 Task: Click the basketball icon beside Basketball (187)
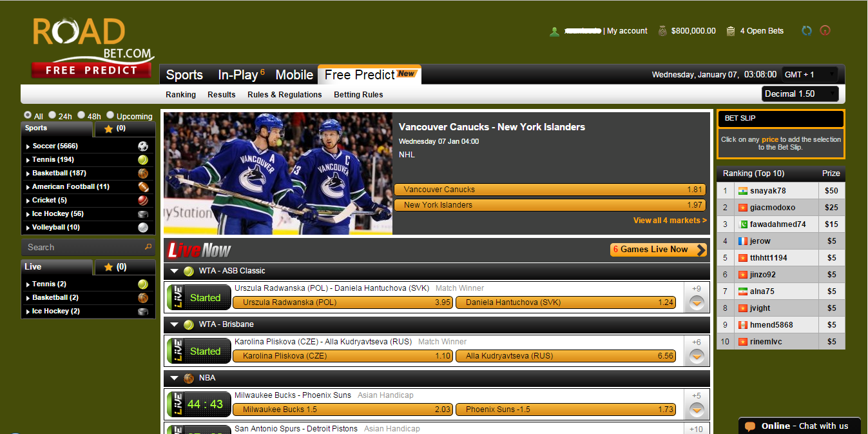pos(143,173)
